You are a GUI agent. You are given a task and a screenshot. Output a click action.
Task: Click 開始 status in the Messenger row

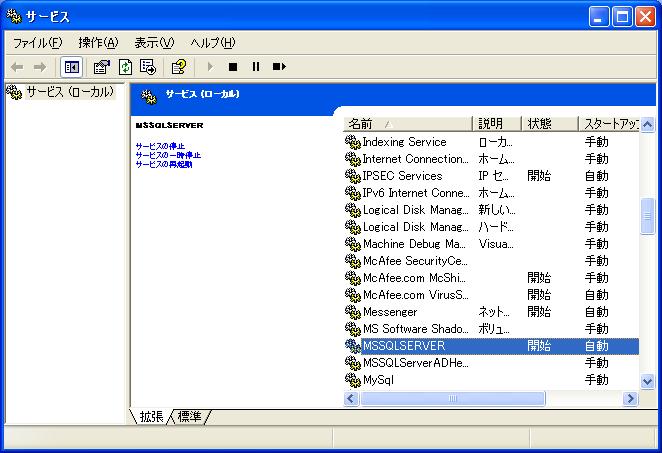(x=539, y=312)
